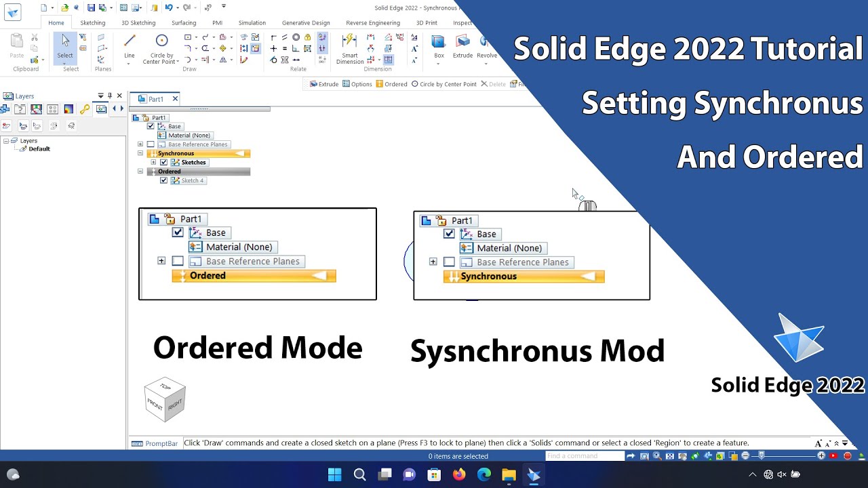Viewport: 868px width, 488px height.
Task: Select the Default layer in Layers tree
Action: (39, 149)
